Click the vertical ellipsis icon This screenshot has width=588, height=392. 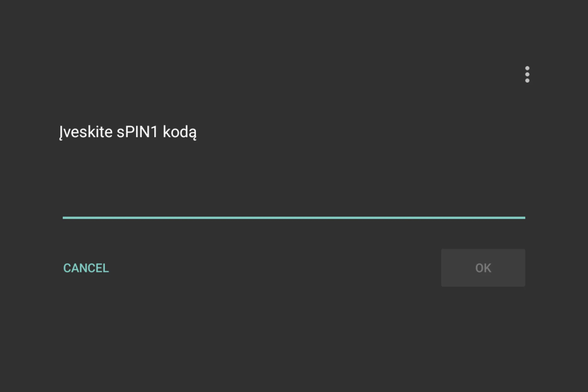point(527,74)
